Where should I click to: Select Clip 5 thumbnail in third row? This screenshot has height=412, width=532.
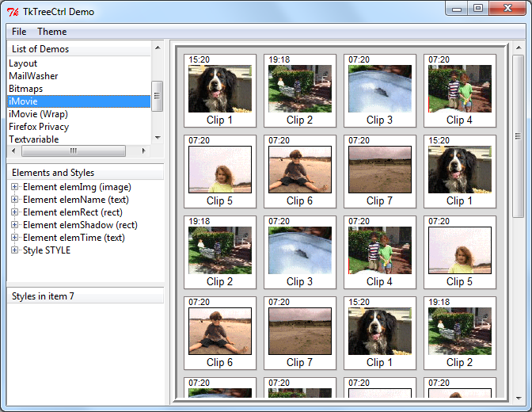click(460, 250)
